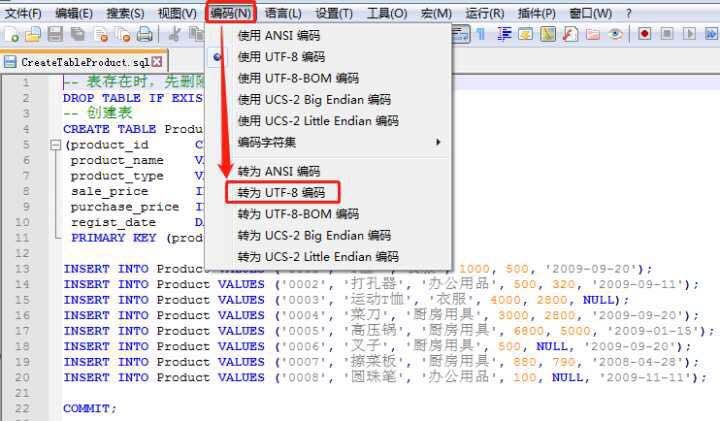Open the 文件(F) menu
The image size is (720, 421).
pos(23,13)
